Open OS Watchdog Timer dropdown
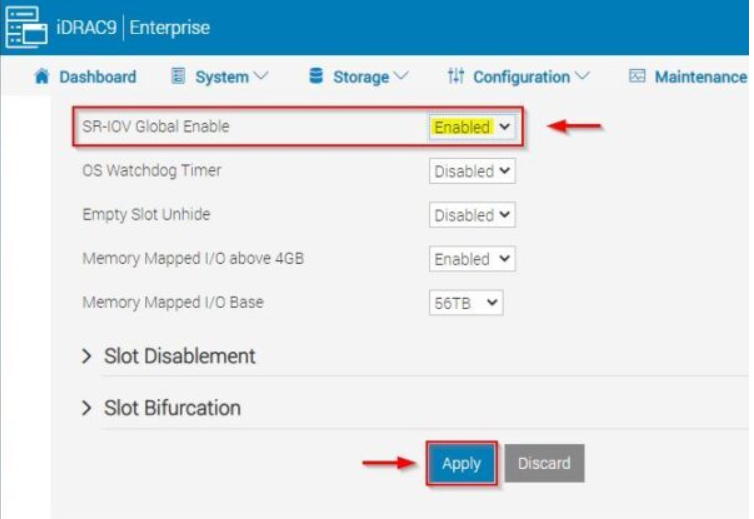Viewport: 754px width, 519px height. coord(472,171)
